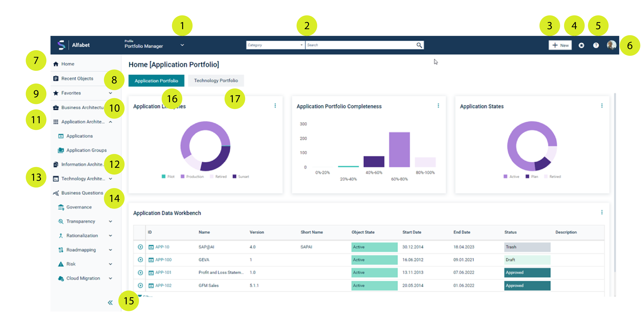Viewport: 644px width, 331px height.
Task: Expand the Portfolio Manager profile dropdown
Action: [182, 45]
